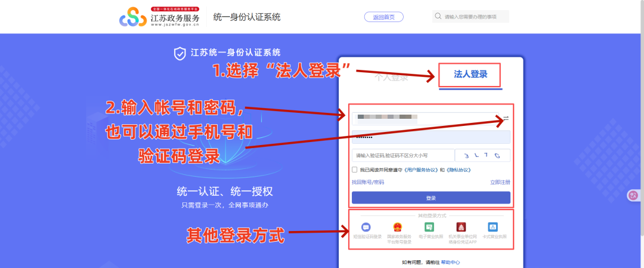Click the search magnifier icon

click(438, 17)
